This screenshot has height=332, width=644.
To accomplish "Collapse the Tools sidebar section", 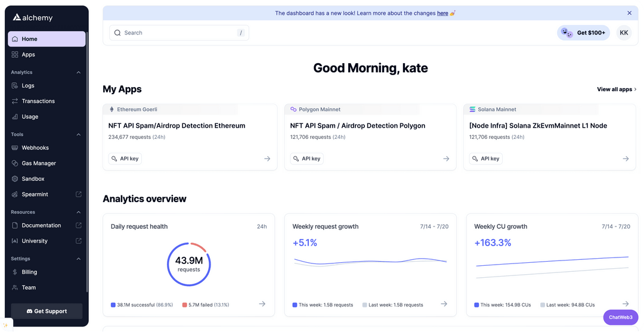I will click(x=79, y=135).
